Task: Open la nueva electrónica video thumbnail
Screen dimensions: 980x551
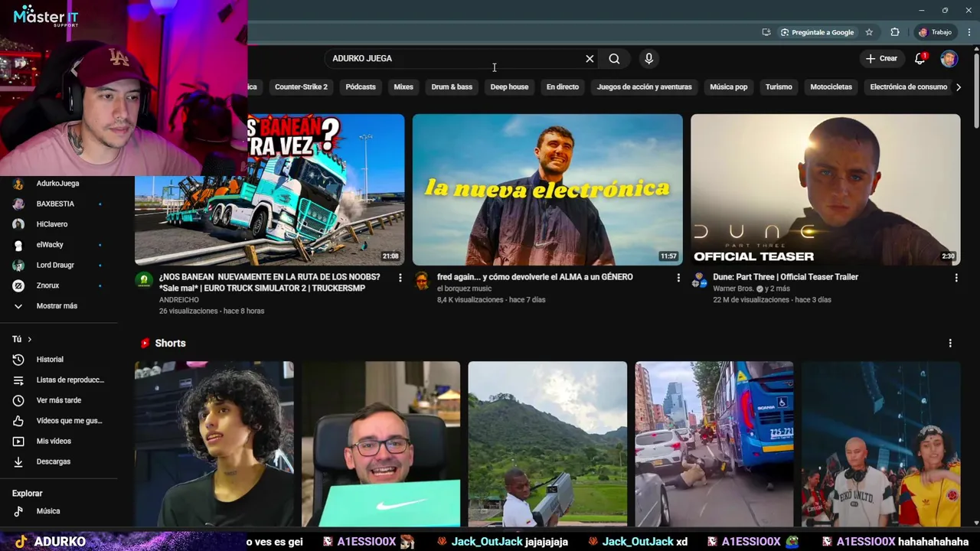Action: tap(547, 189)
